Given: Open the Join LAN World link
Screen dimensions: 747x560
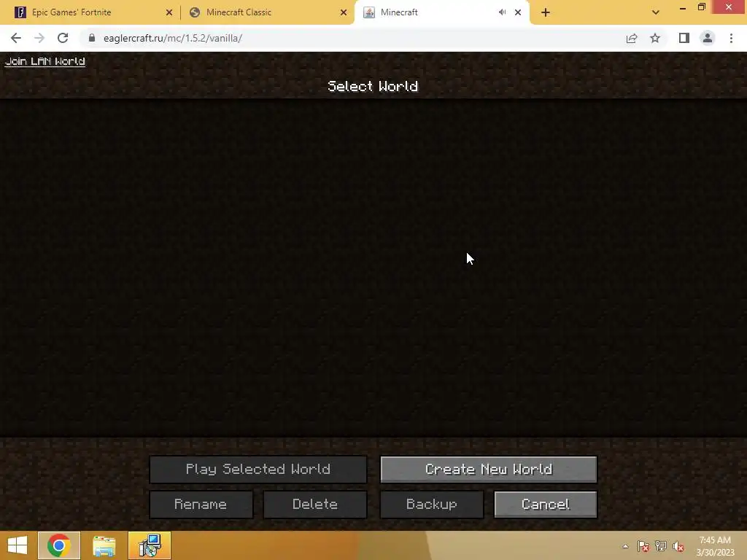Looking at the screenshot, I should [x=44, y=61].
